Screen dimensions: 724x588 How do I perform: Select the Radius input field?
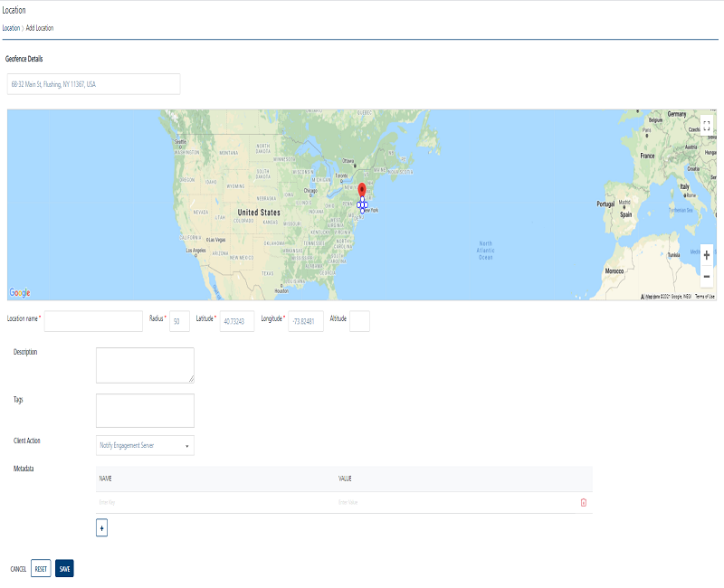[179, 321]
